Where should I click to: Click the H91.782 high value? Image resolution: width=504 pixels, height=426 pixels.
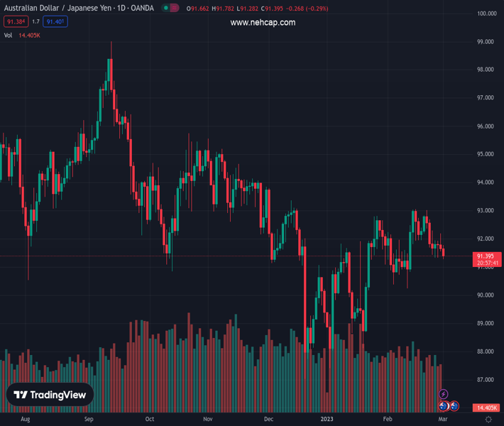click(223, 9)
